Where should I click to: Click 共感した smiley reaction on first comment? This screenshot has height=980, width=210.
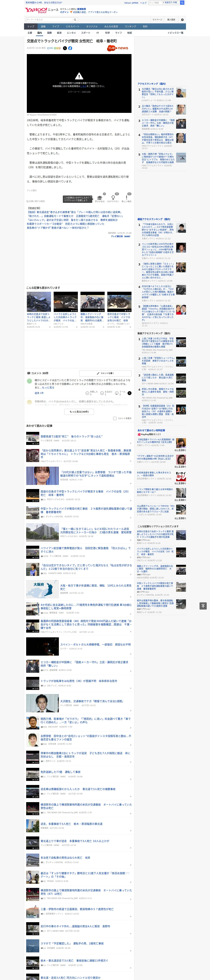coord(87,393)
